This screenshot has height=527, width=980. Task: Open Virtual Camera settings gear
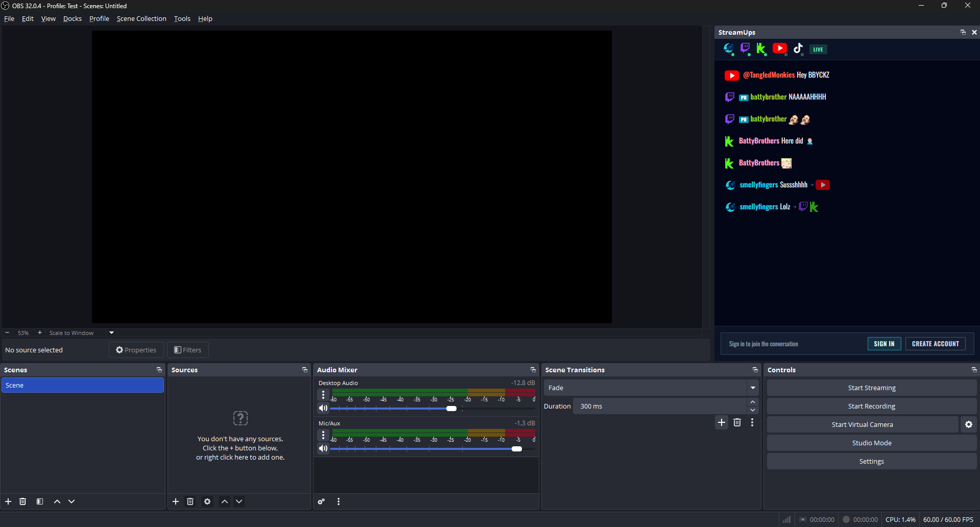tap(969, 424)
